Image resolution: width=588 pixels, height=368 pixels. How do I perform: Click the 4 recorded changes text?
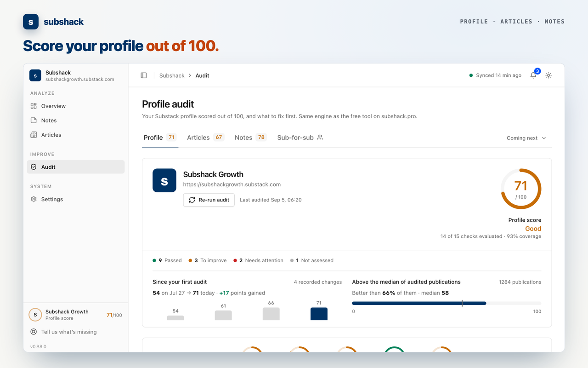[318, 282]
